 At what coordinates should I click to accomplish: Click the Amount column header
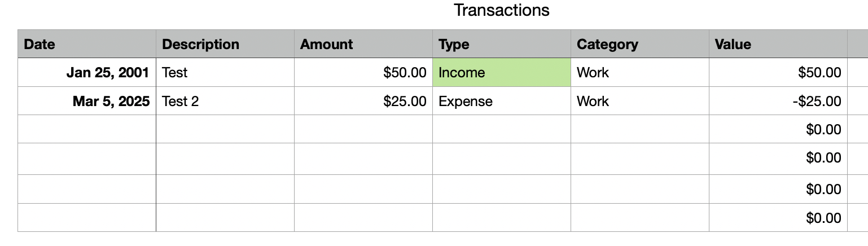363,44
